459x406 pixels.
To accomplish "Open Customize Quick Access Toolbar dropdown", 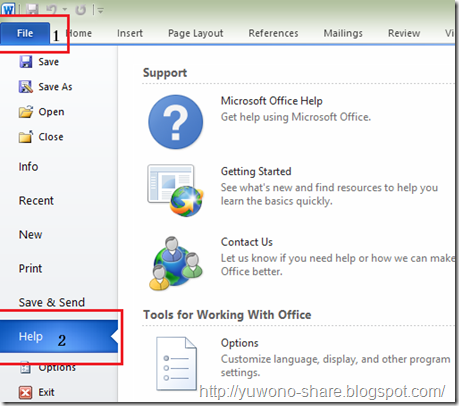I will 100,11.
